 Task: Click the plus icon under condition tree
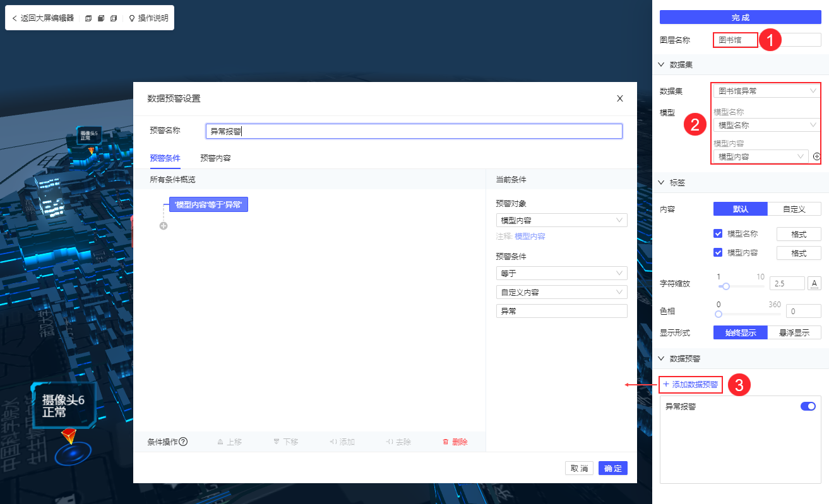pyautogui.click(x=164, y=226)
